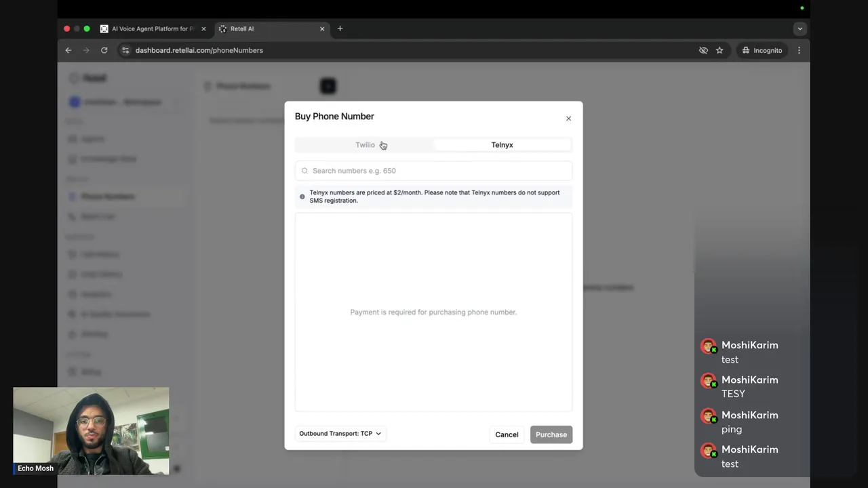This screenshot has width=868, height=488.
Task: Click the Buy Phone Number dialog title
Action: click(x=334, y=117)
